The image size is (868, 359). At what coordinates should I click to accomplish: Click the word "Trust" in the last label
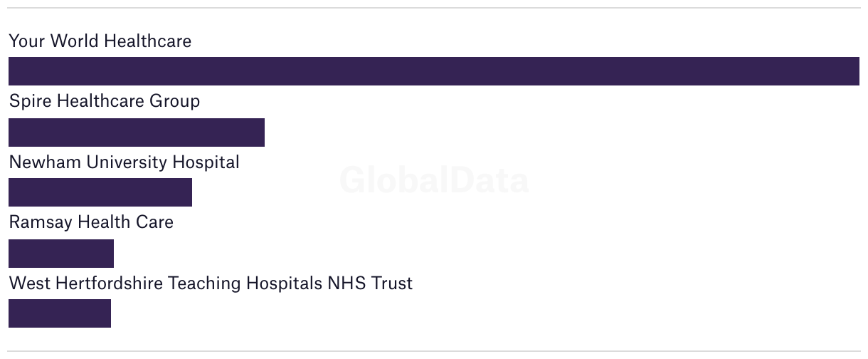point(392,283)
